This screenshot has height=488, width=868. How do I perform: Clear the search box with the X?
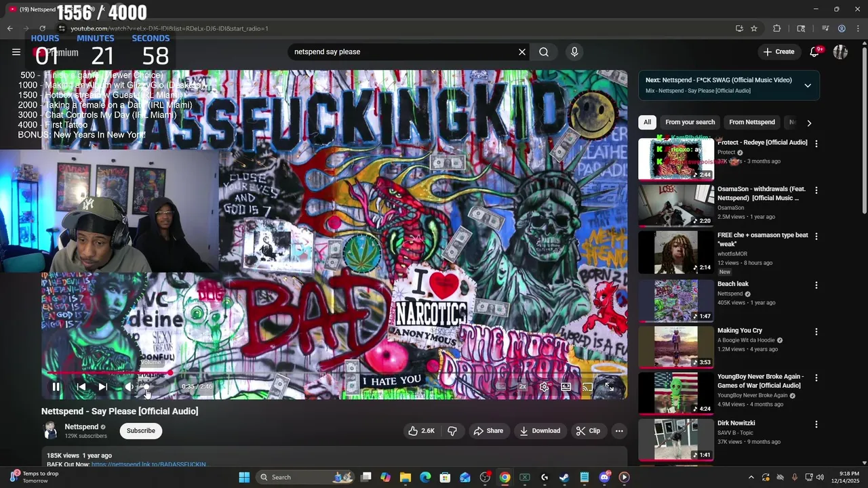[x=522, y=52]
